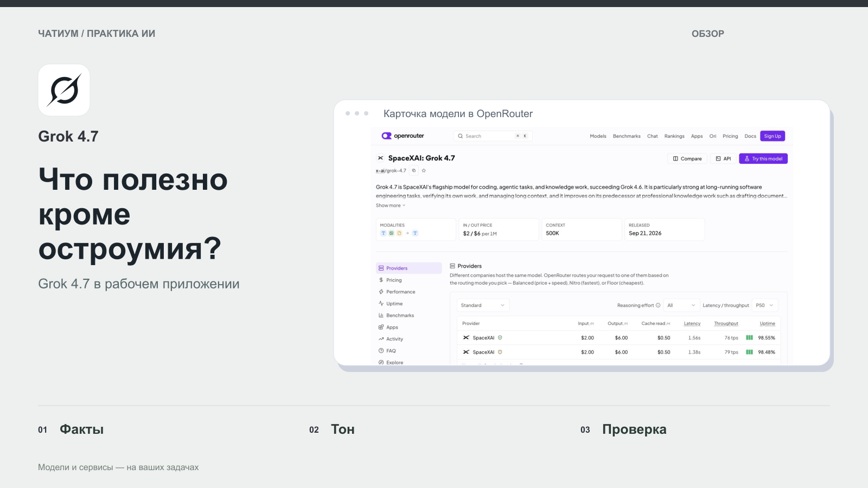This screenshot has height=488, width=868.
Task: Open Rankings in the top navigation
Action: (674, 136)
